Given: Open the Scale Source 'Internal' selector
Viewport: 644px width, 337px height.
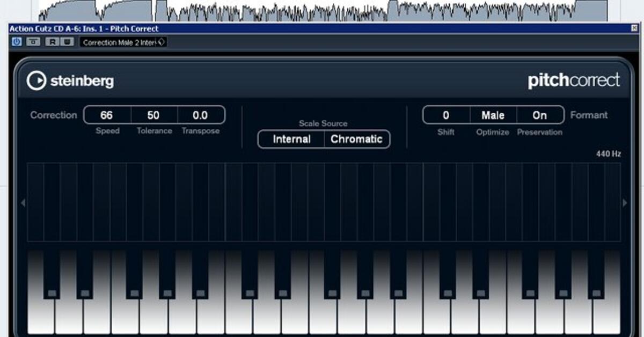Looking at the screenshot, I should 291,139.
